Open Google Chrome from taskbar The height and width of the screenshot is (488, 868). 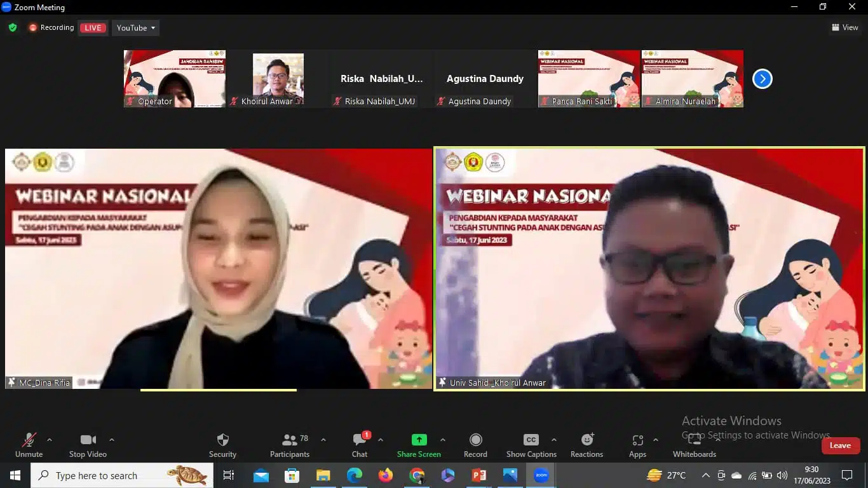[x=417, y=475]
